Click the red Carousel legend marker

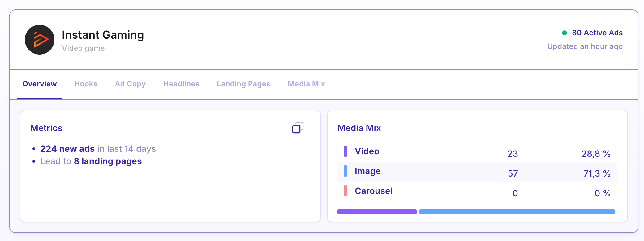(346, 191)
